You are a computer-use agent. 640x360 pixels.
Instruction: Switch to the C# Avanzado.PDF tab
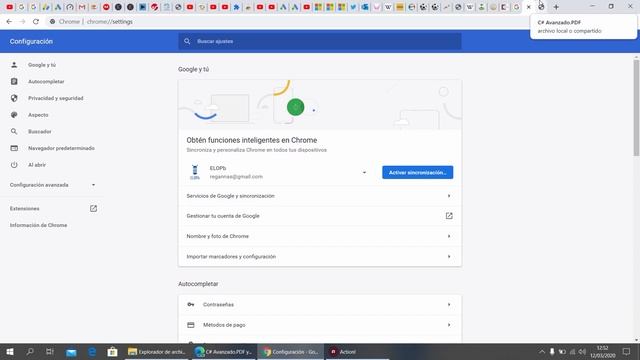(542, 7)
